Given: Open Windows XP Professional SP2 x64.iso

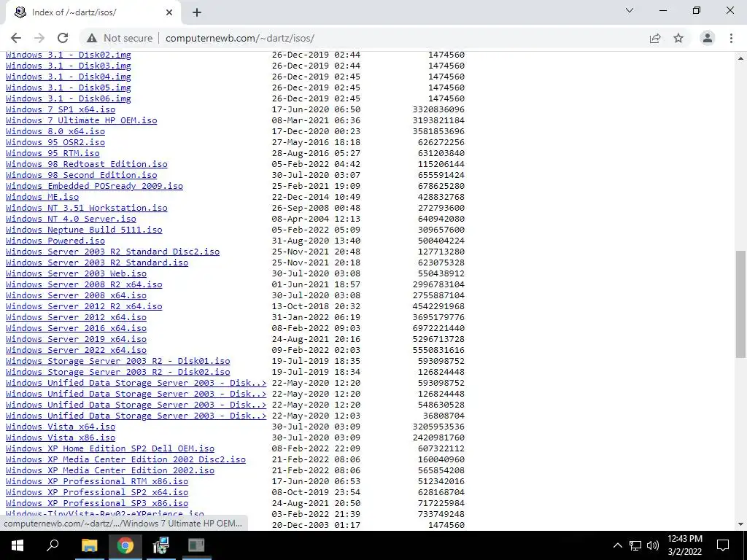Looking at the screenshot, I should (97, 493).
